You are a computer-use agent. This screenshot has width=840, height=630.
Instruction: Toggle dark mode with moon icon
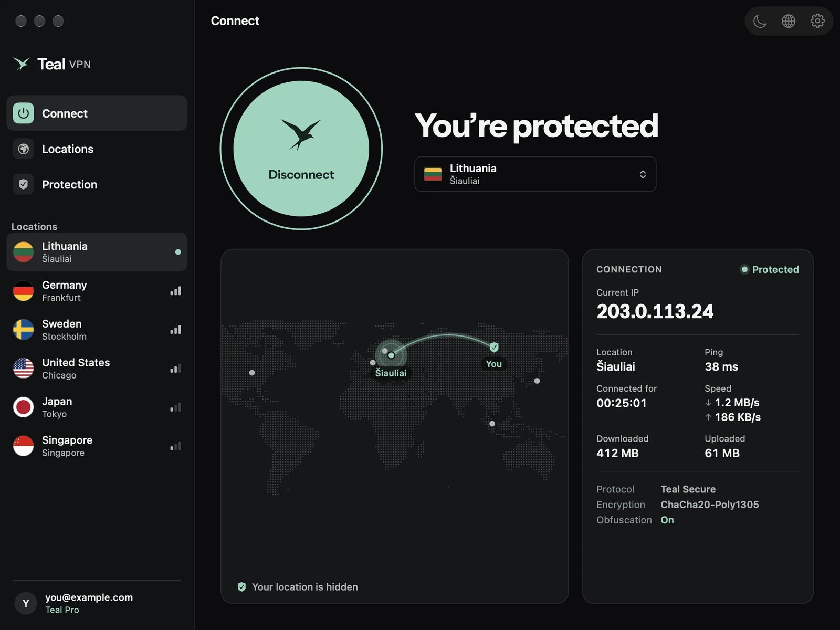(760, 21)
